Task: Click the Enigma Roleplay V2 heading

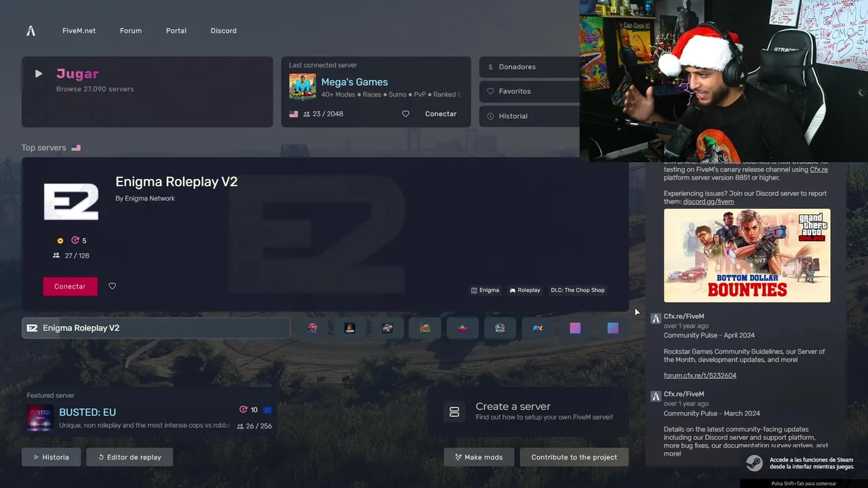Action: [x=176, y=182]
